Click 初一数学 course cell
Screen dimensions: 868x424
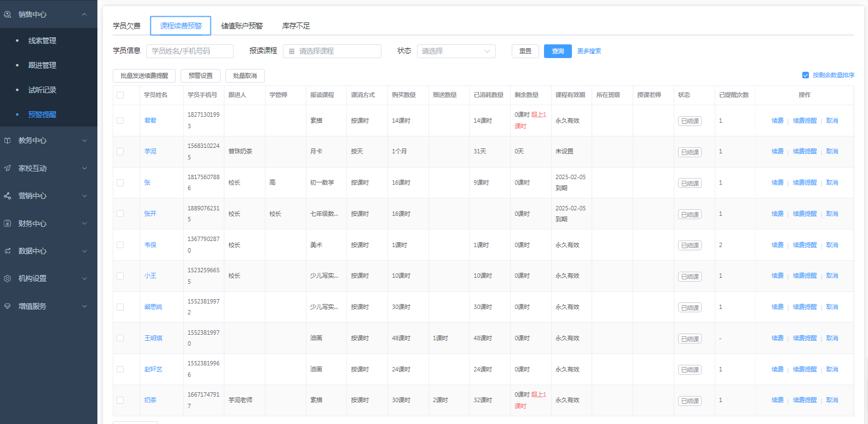[322, 182]
